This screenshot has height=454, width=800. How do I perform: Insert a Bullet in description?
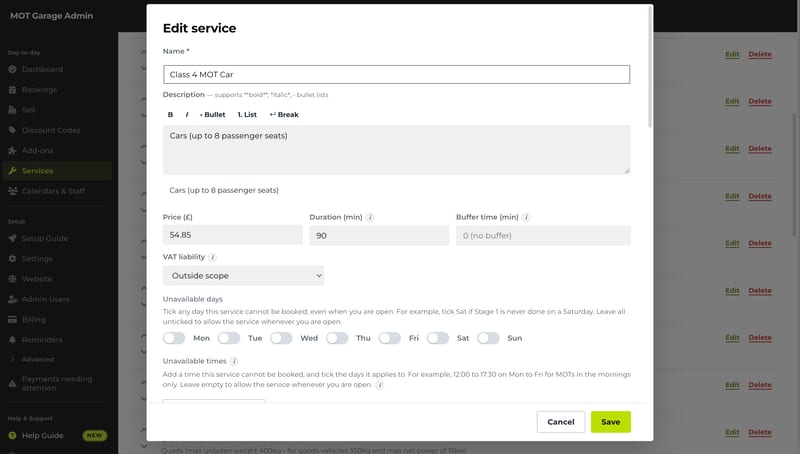click(212, 115)
